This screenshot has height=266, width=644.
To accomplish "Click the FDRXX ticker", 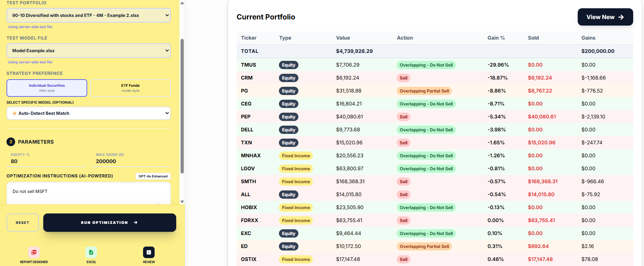I will coord(249,220).
